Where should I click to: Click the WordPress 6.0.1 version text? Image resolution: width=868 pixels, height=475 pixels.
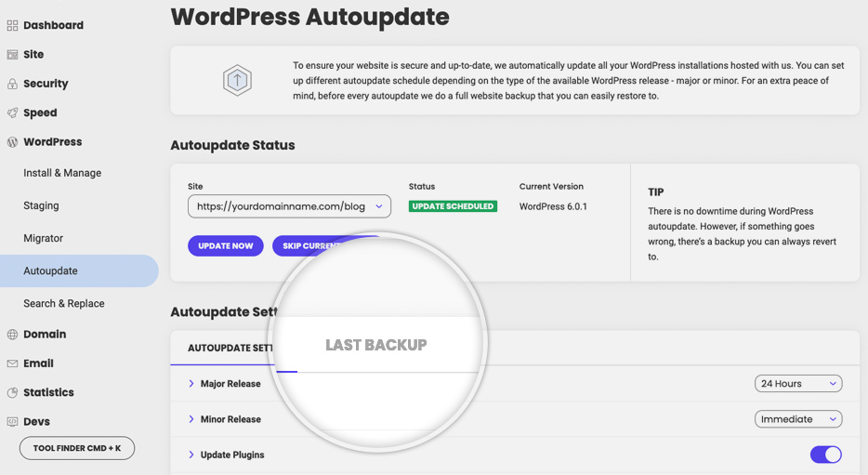click(x=553, y=206)
